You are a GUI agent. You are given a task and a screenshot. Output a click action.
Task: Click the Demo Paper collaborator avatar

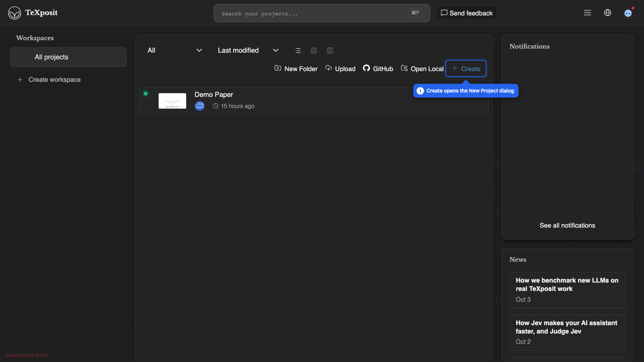point(200,106)
